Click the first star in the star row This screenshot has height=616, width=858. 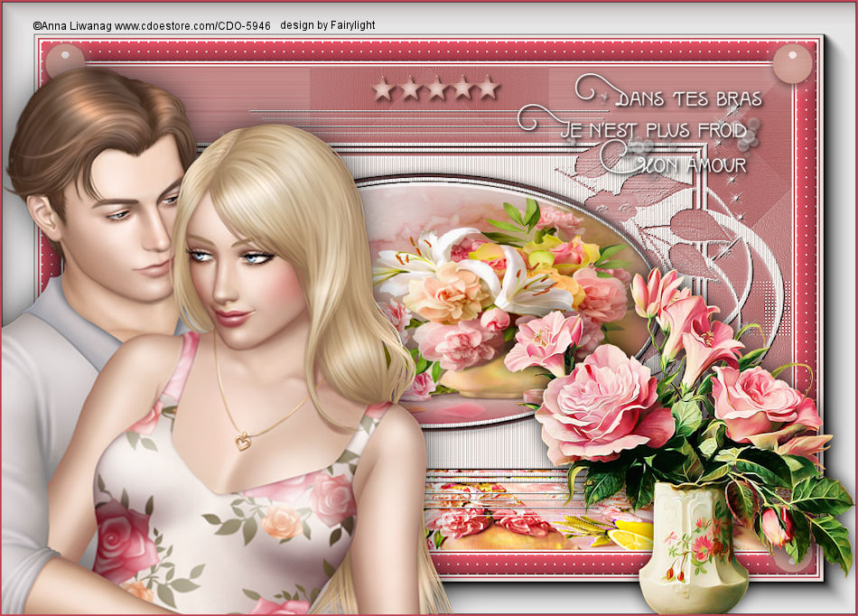pos(383,89)
